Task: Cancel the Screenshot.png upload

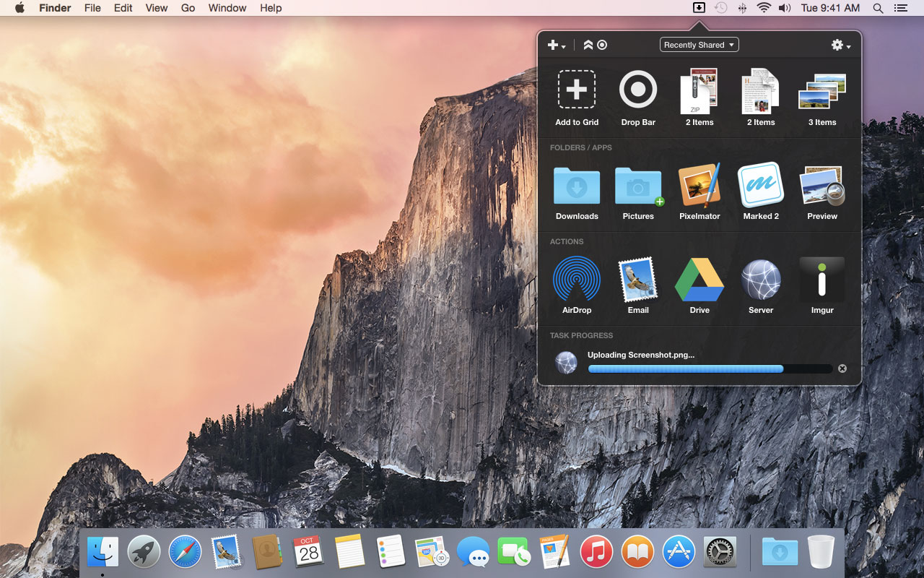Action: (x=842, y=368)
